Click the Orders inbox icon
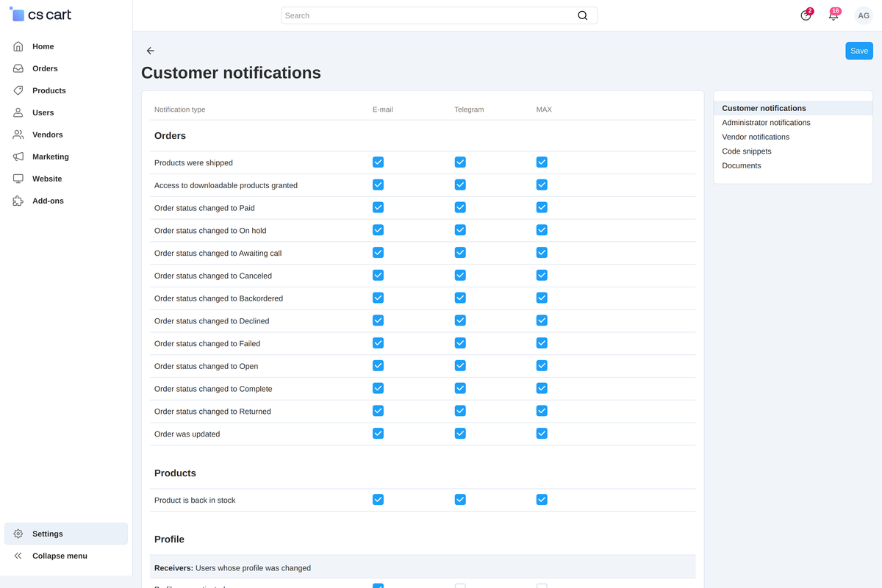The height and width of the screenshot is (588, 882). (18, 68)
